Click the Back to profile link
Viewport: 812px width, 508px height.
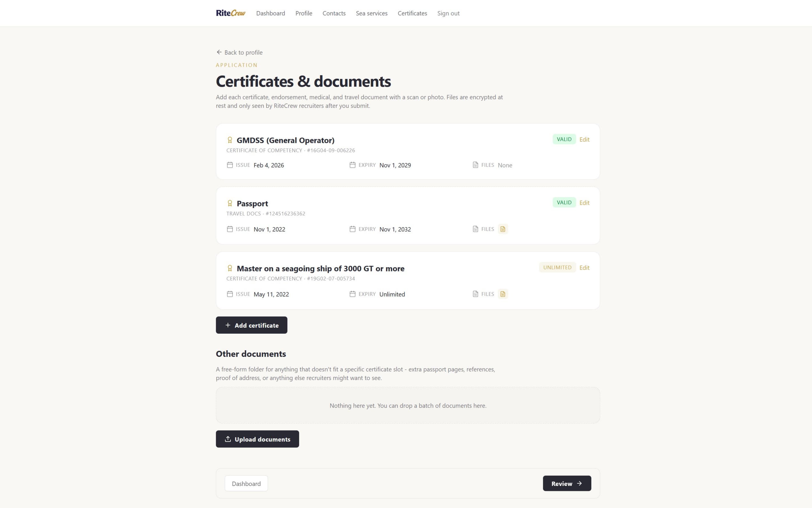click(x=239, y=52)
